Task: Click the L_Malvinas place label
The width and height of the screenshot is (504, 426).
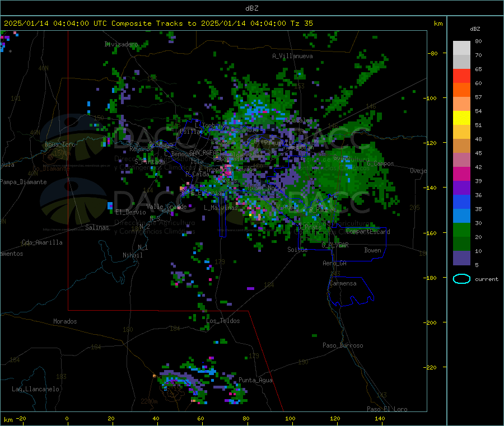Action: click(x=221, y=208)
